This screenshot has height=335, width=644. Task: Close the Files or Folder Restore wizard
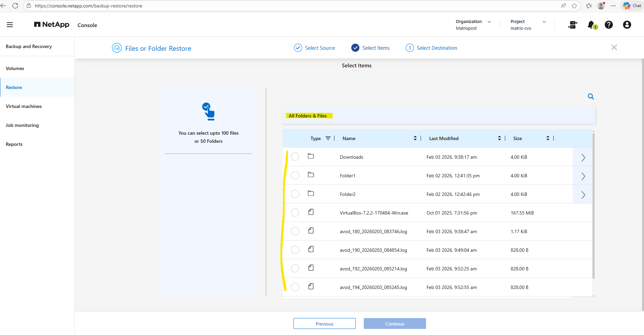point(614,48)
